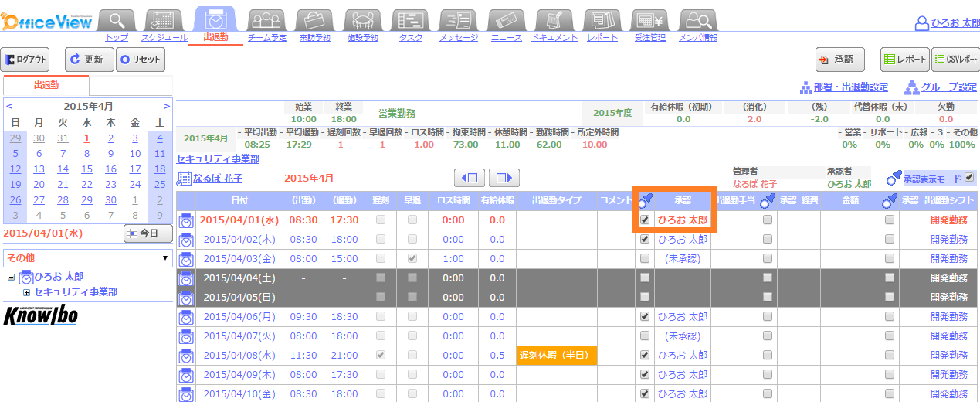The image size is (980, 402).
Task: Toggle the 早退 checkbox for 2015/04/03
Action: click(x=412, y=259)
